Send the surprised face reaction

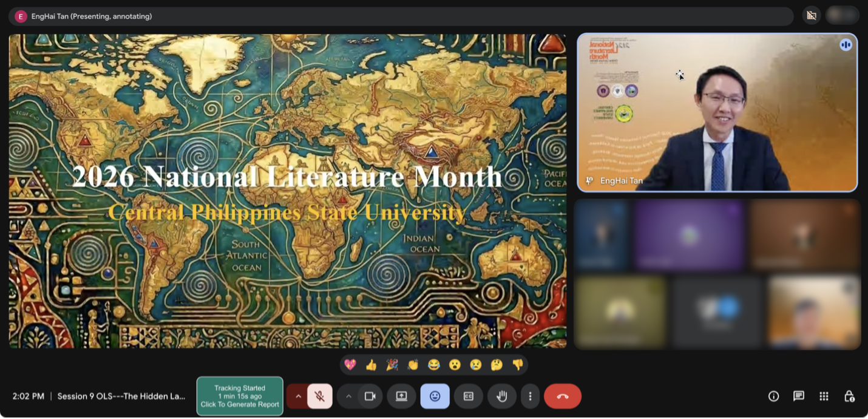[455, 364]
